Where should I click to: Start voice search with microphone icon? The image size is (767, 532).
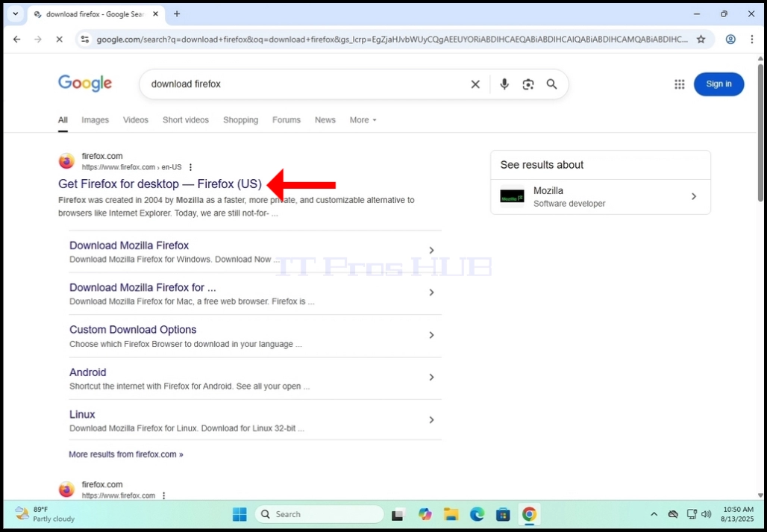click(504, 84)
